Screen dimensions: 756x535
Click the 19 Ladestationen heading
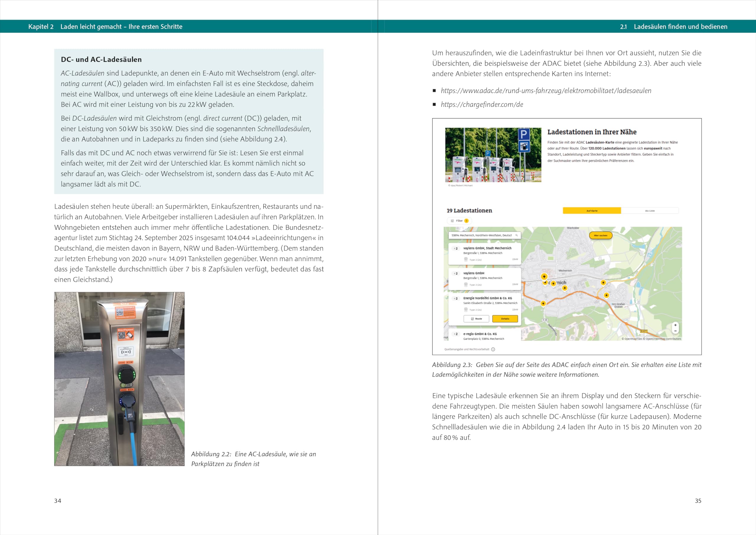point(469,211)
